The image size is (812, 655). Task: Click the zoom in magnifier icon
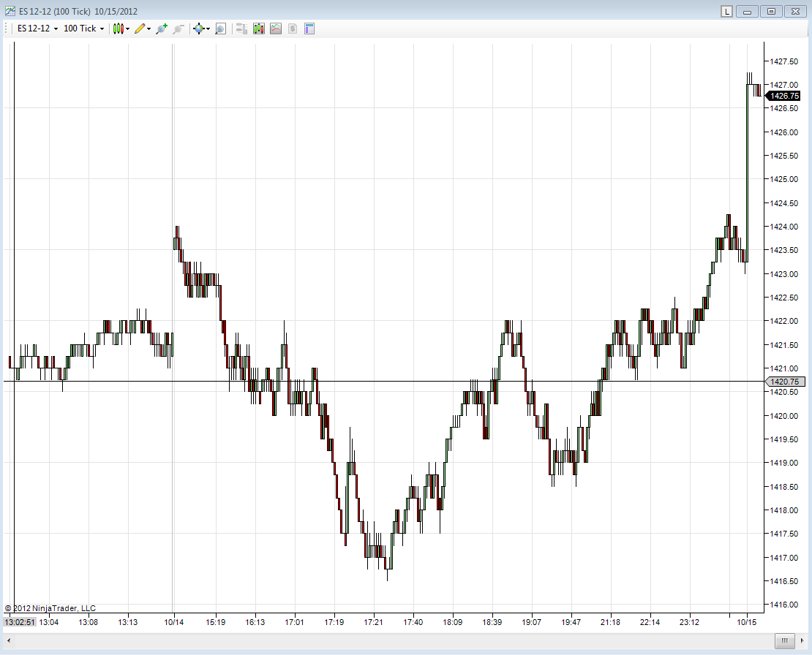point(162,29)
